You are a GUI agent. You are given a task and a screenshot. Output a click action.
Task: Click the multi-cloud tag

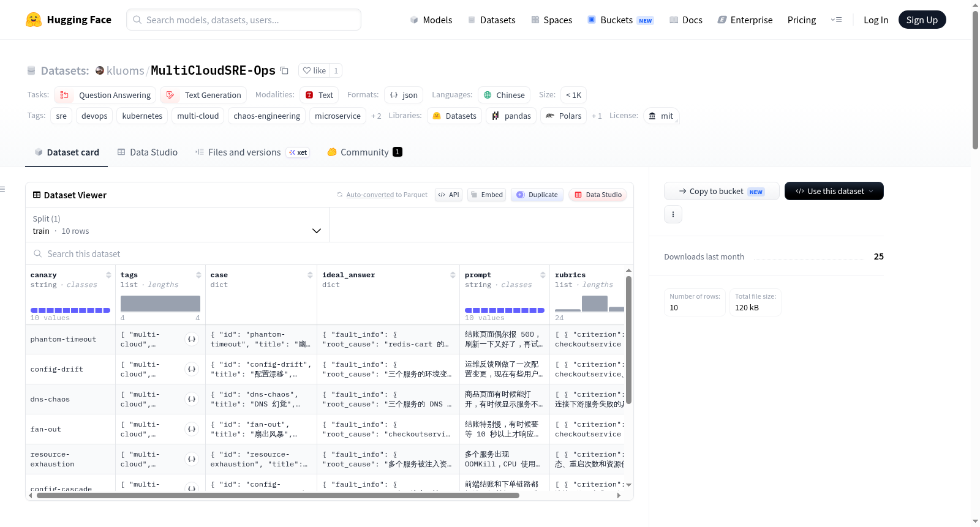click(x=198, y=116)
